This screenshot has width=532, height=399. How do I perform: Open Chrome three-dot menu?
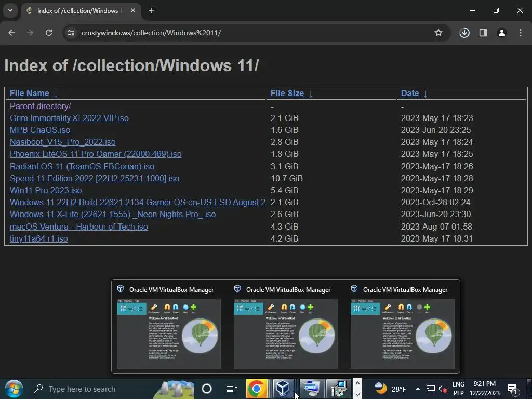click(521, 33)
